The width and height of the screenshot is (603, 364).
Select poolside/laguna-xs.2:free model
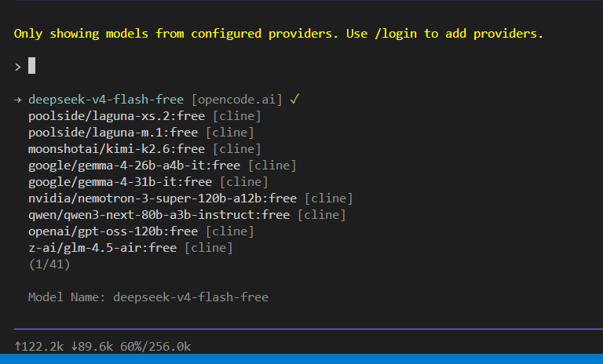[x=144, y=116]
